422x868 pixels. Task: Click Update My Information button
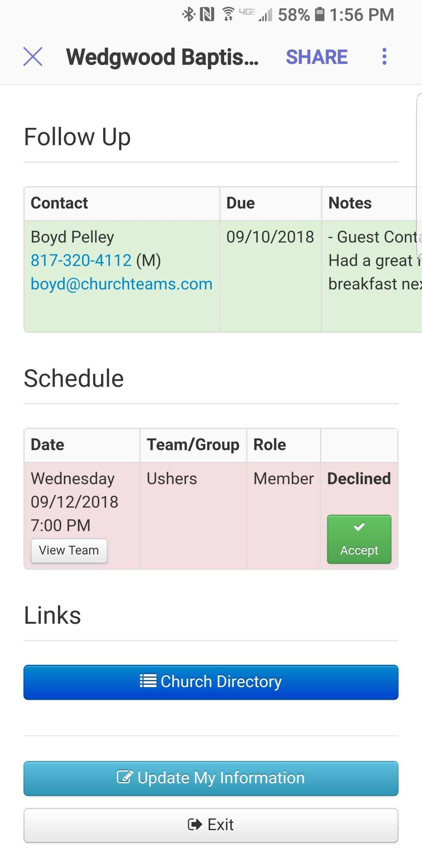coord(211,778)
